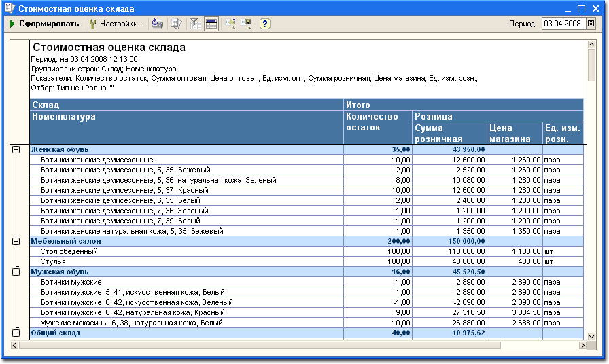Image resolution: width=609 pixels, height=364 pixels.
Task: Toggle the filter funnel toolbar icon
Action: (195, 24)
